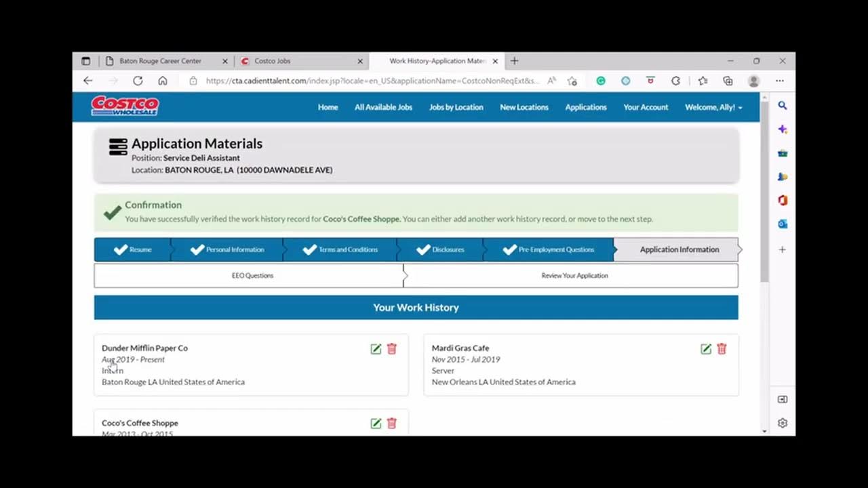
Task: Delete the Coco's Coffee Shoppe record
Action: [392, 424]
